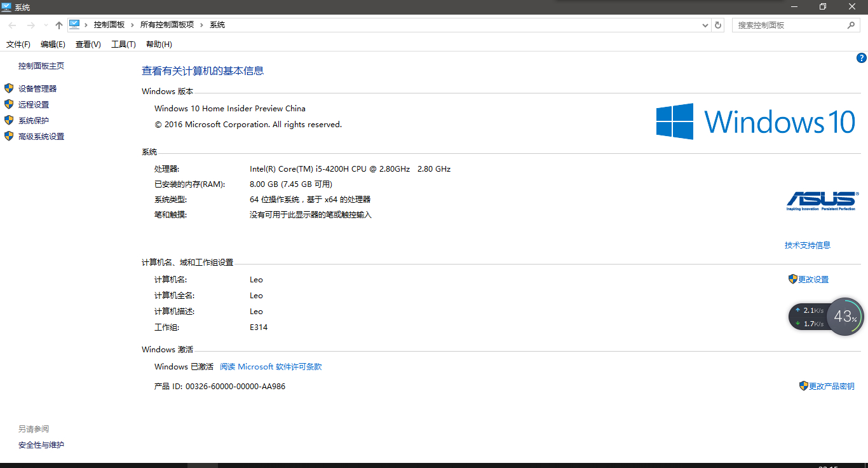Open 安全性与维护 under 另请参阅
The height and width of the screenshot is (468, 868).
(41, 445)
